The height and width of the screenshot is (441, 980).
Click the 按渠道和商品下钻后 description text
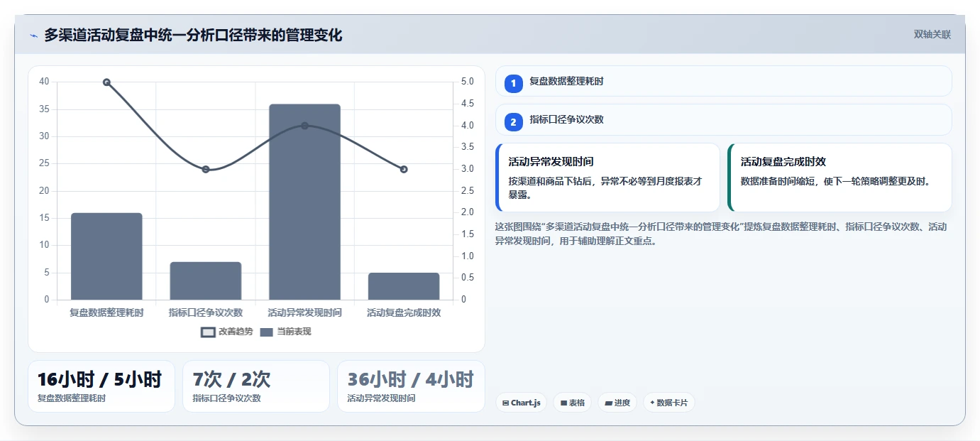pyautogui.click(x=606, y=188)
